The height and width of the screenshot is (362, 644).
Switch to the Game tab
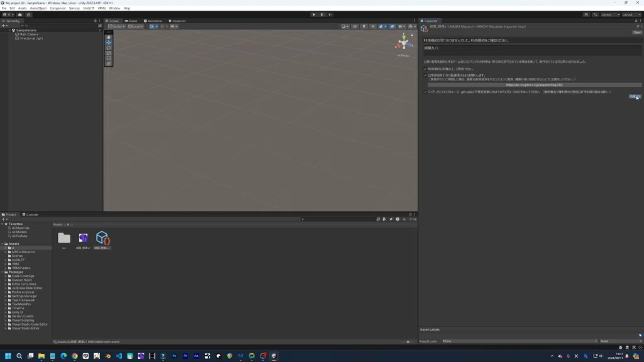[131, 21]
